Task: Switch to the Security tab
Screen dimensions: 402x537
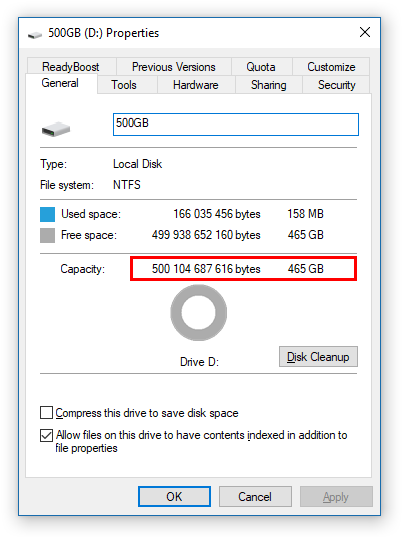Action: coord(337,85)
